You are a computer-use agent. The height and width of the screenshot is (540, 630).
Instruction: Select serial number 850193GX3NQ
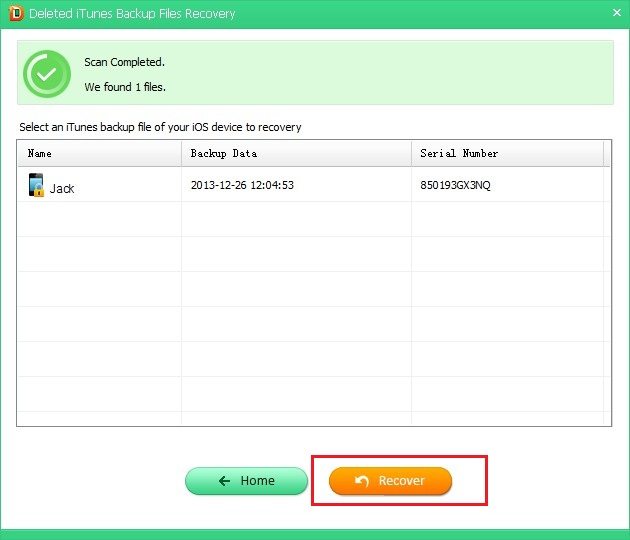pyautogui.click(x=455, y=185)
